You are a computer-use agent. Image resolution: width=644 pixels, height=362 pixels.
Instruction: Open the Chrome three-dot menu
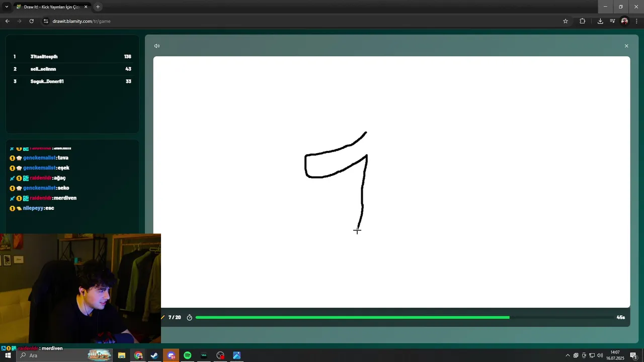pyautogui.click(x=637, y=21)
